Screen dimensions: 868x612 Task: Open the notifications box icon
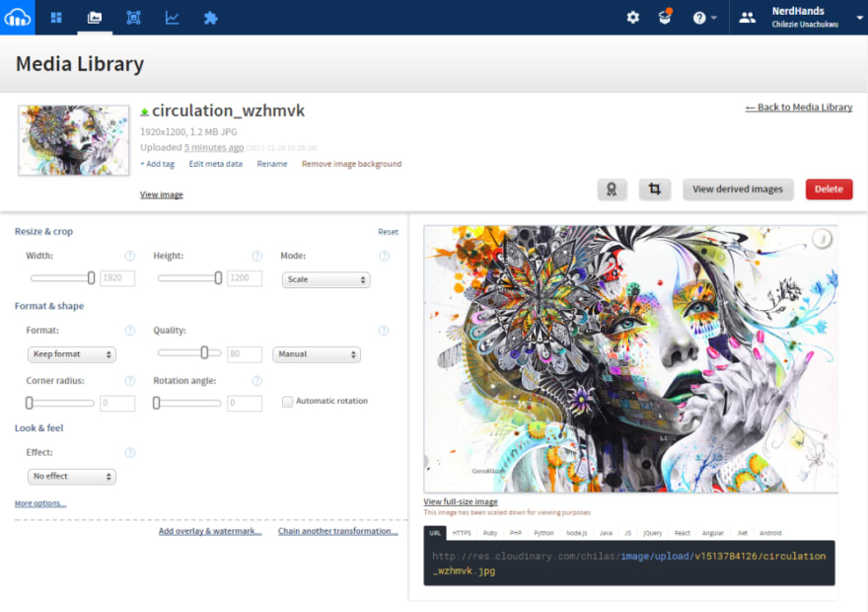pyautogui.click(x=665, y=17)
